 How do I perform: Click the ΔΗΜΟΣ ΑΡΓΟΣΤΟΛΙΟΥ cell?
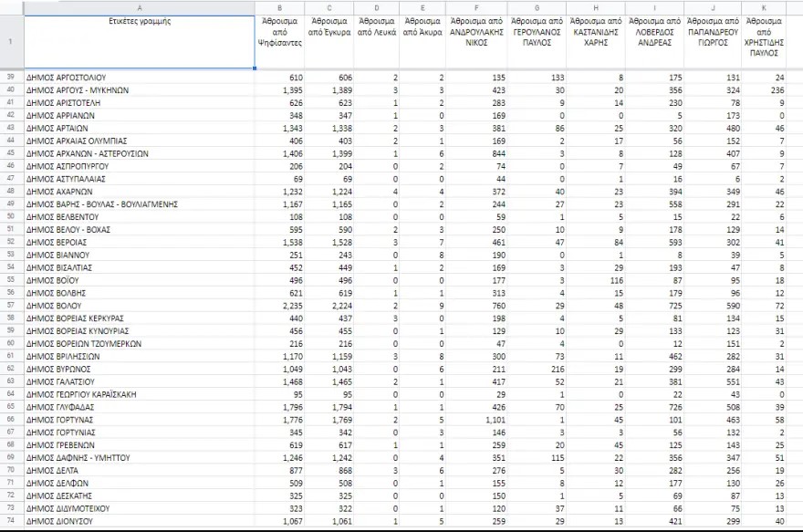[138, 78]
